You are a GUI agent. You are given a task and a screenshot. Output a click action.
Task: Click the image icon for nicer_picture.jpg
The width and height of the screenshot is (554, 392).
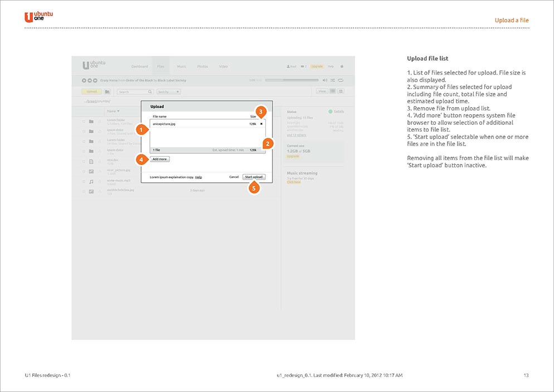[x=91, y=171]
